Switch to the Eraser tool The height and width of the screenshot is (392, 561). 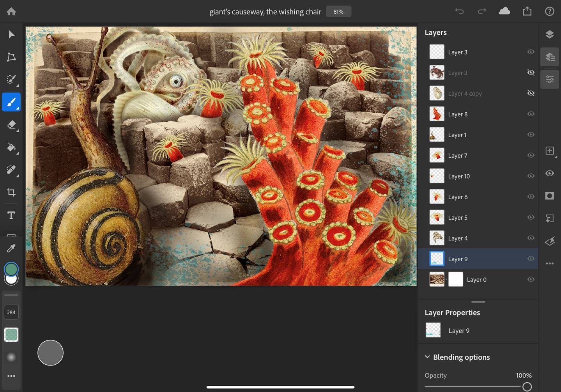(x=11, y=125)
